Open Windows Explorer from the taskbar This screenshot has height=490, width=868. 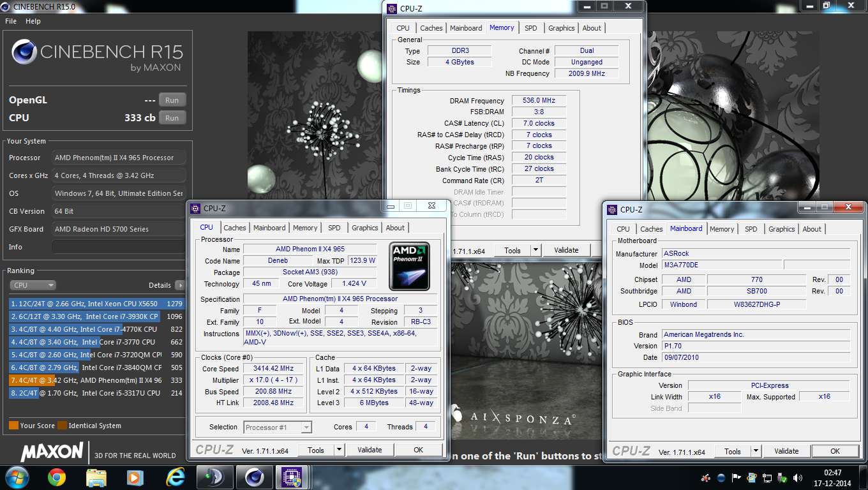(x=96, y=477)
